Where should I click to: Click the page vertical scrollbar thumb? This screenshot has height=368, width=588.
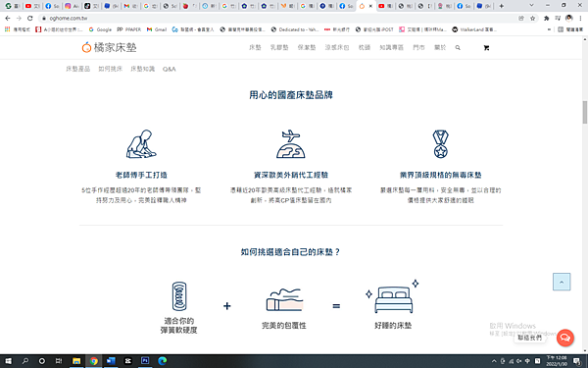(585, 112)
